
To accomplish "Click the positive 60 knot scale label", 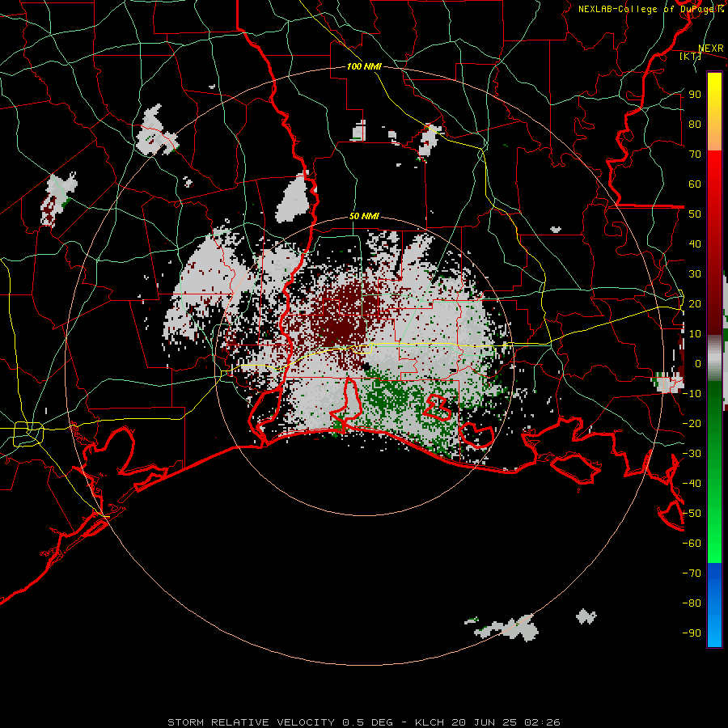I will point(695,184).
